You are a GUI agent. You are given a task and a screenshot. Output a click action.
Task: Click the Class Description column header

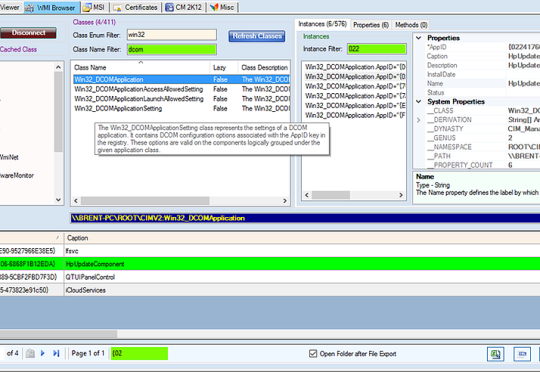tap(264, 68)
